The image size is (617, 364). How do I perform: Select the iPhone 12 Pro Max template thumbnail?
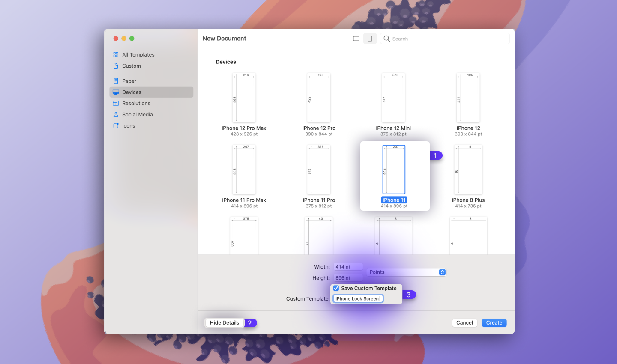(x=244, y=98)
